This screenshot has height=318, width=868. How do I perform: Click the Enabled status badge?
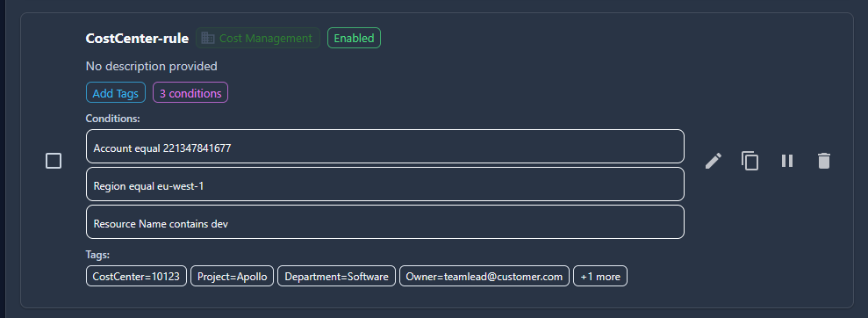[354, 39]
